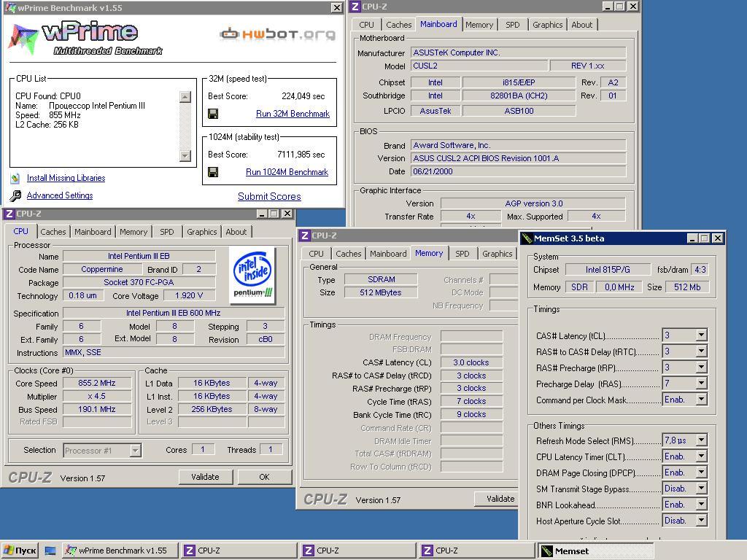Run the 32M Benchmark link

pyautogui.click(x=293, y=114)
